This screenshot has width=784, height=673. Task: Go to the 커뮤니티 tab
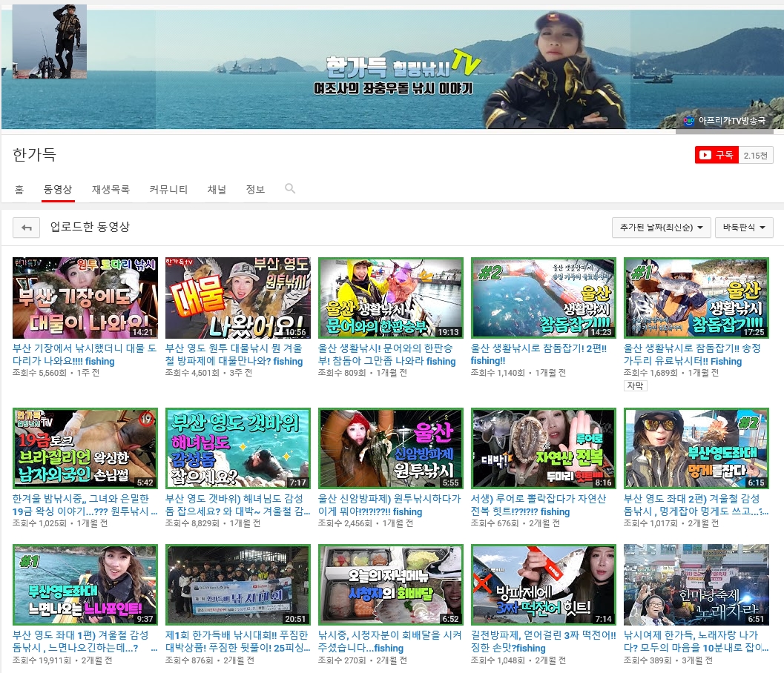tap(168, 190)
